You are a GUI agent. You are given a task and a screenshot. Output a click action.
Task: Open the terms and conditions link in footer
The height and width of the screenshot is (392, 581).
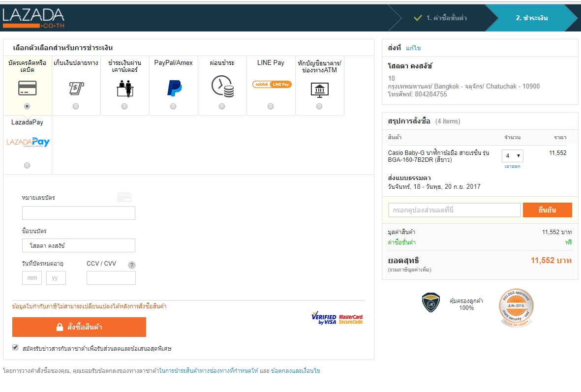[295, 370]
